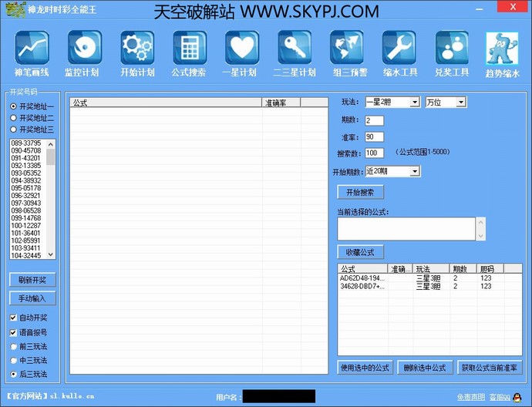This screenshot has height=407, width=532.
Task: Open the 神笔画线 line drawing tool
Action: point(32,49)
